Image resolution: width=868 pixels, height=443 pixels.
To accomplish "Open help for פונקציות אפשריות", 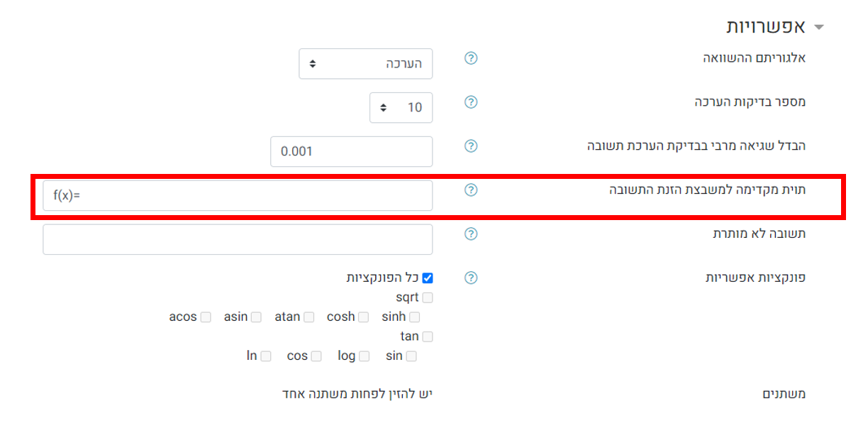I will (471, 278).
